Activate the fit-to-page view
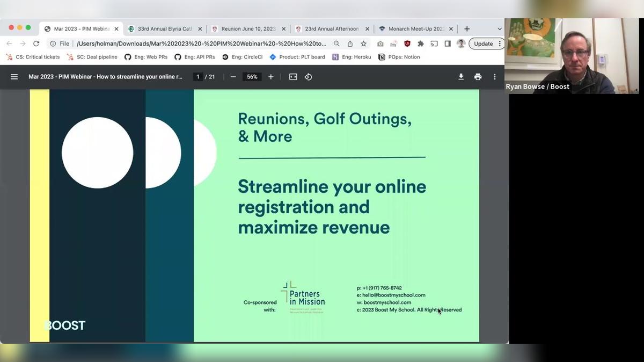644x362 pixels. point(292,77)
